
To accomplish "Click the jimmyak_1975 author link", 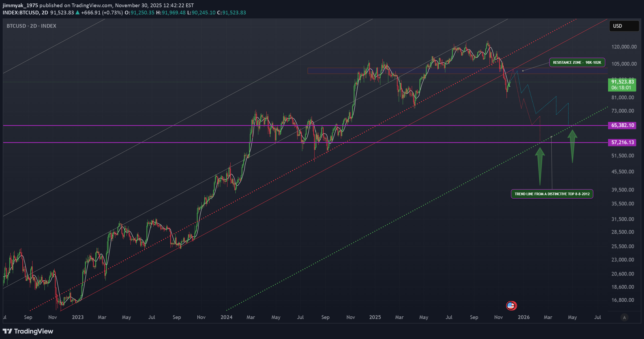I will [20, 5].
